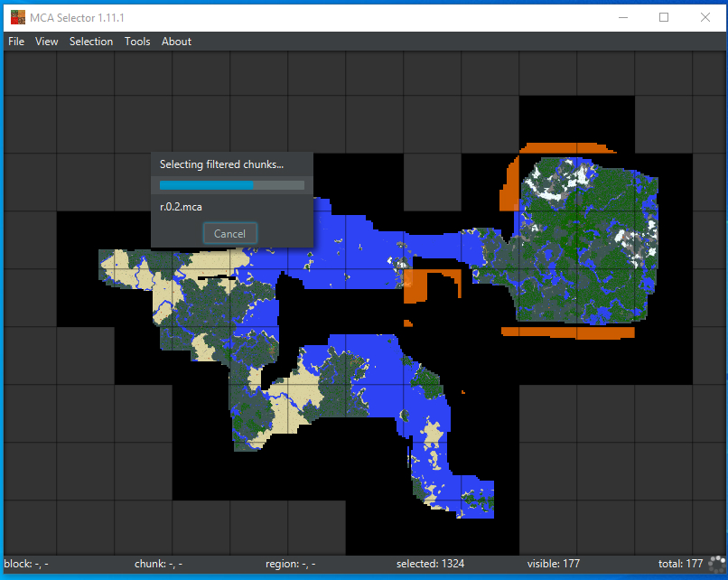Open the About menu
This screenshot has height=580, width=728.
tap(176, 41)
